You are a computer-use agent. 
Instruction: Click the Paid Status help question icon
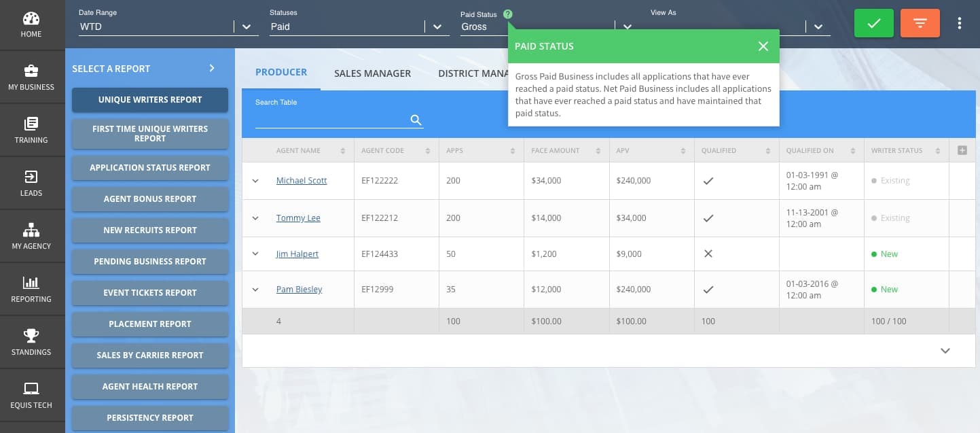click(507, 14)
